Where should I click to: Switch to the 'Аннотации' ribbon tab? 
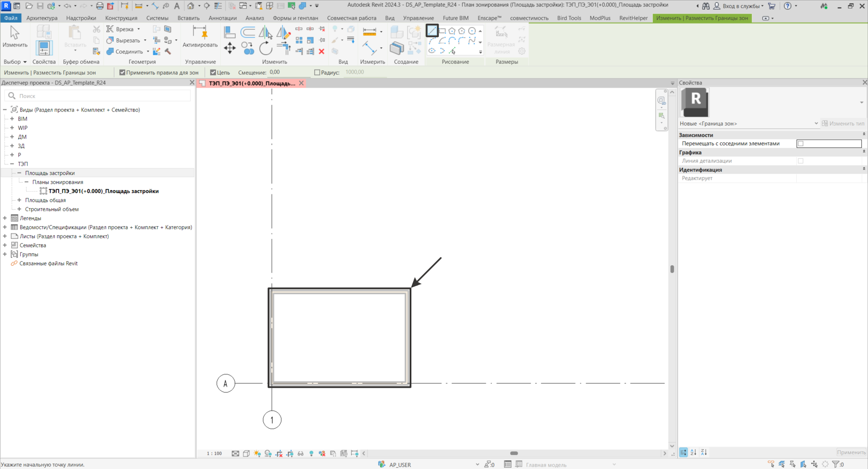click(x=222, y=18)
